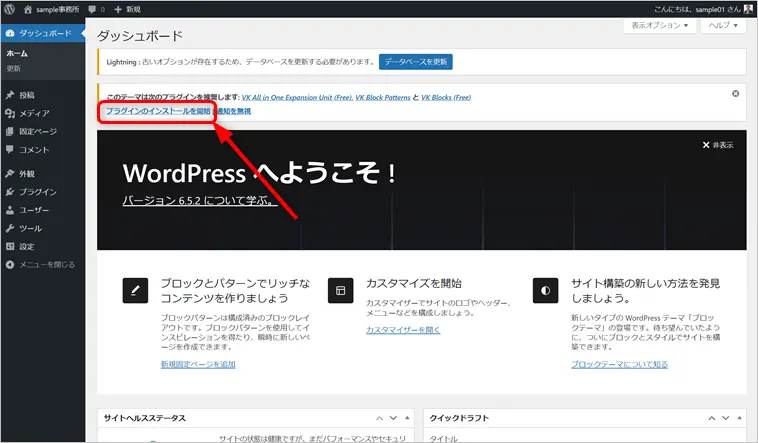Click the データベースを更新 button
The image size is (758, 443).
tap(416, 61)
